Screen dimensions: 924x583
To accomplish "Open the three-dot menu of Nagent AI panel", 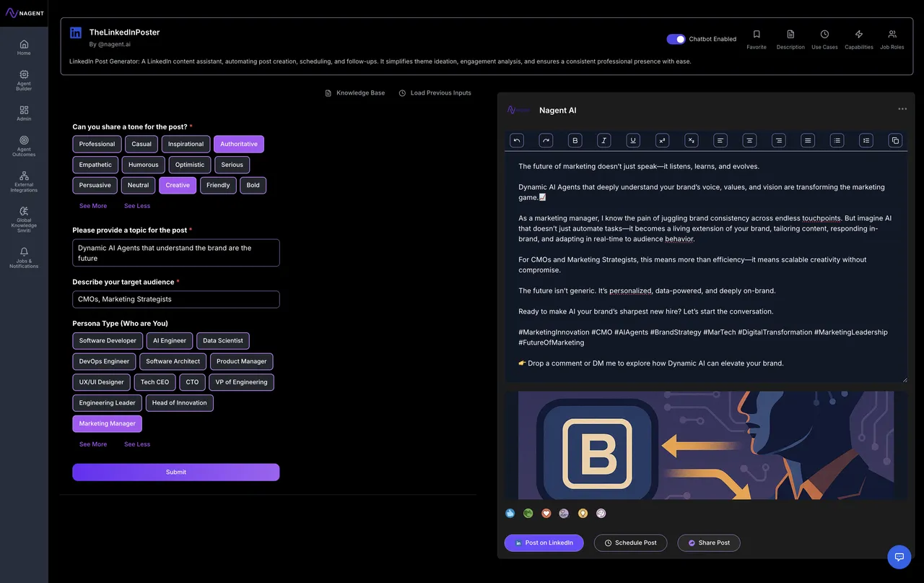I will click(902, 109).
